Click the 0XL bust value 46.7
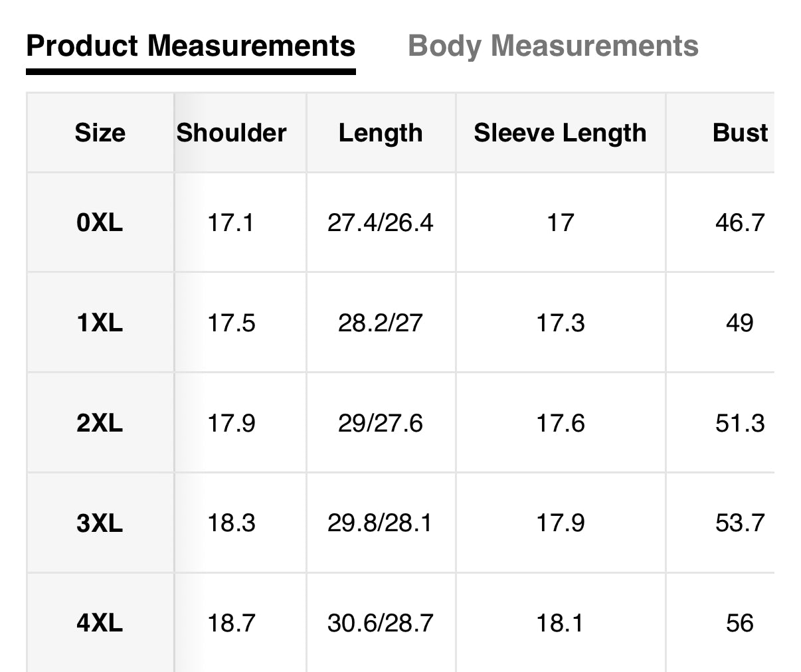The image size is (801, 672). [740, 222]
